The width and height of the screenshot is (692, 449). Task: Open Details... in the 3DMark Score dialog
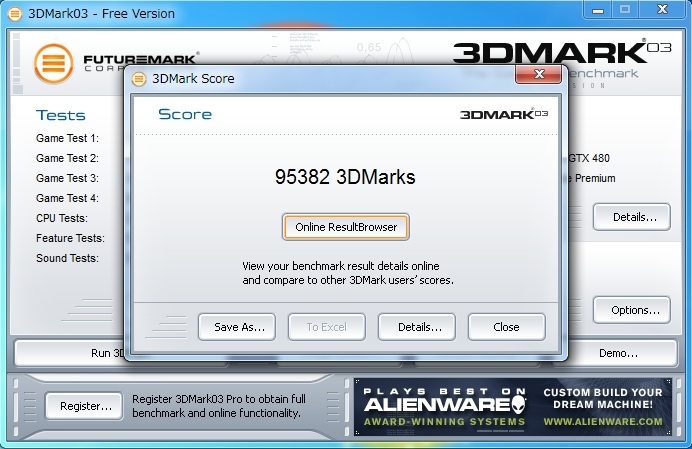pyautogui.click(x=417, y=327)
